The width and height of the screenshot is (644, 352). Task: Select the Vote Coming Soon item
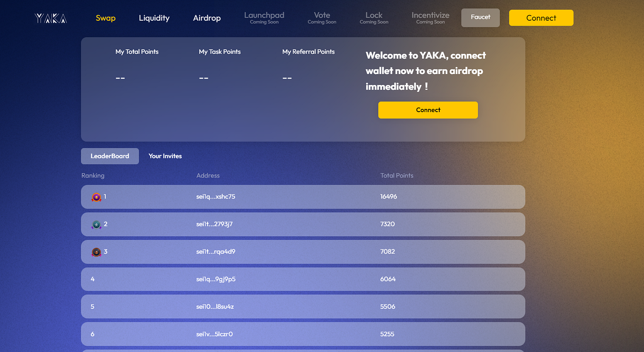(322, 18)
